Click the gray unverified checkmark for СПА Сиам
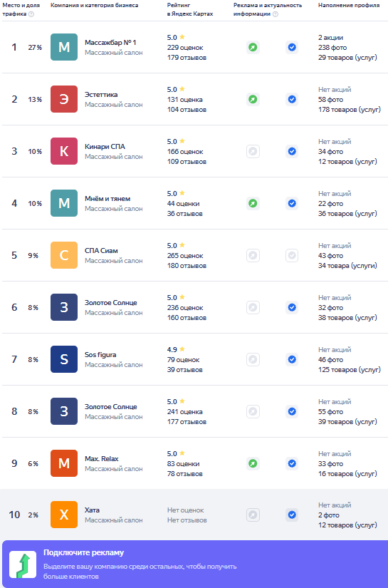 coord(292,255)
